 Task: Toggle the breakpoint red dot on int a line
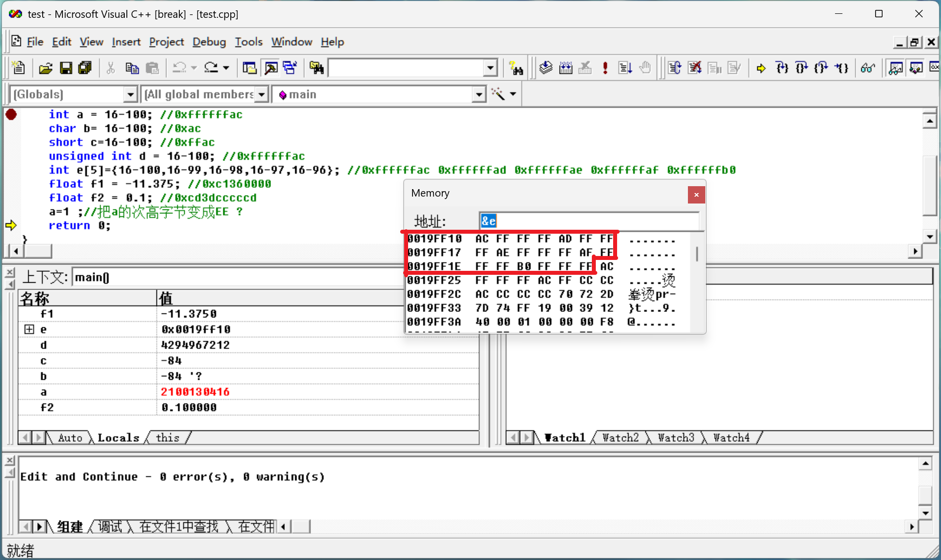pos(11,114)
